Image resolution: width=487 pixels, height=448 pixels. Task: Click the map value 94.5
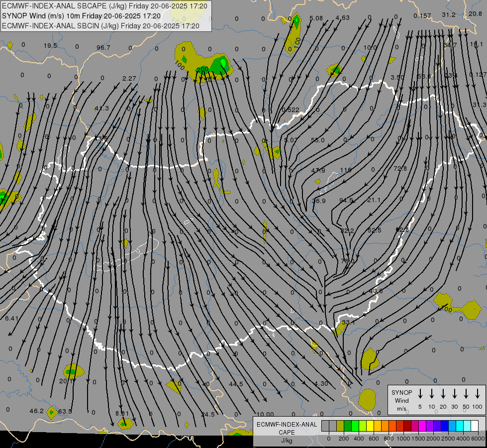click(x=346, y=200)
